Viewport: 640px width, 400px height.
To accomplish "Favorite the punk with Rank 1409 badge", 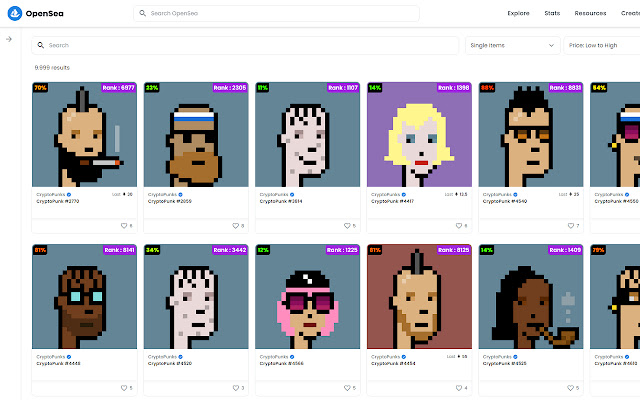I will pos(571,388).
